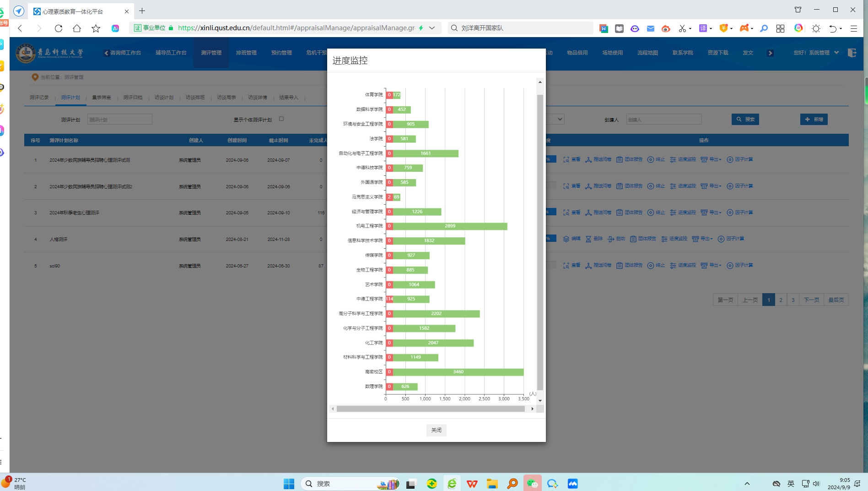This screenshot has width=868, height=491.
Task: Check the 显示个体测评计划 checkbox
Action: [x=281, y=119]
